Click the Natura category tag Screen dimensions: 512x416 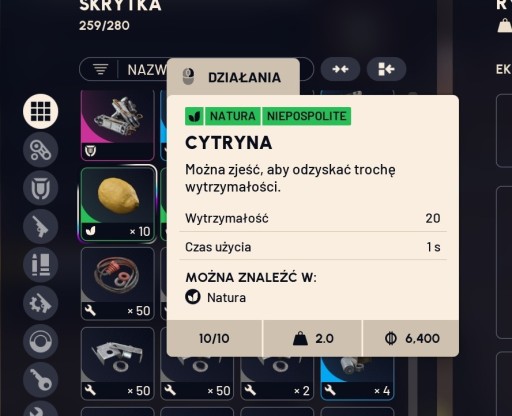(x=233, y=116)
